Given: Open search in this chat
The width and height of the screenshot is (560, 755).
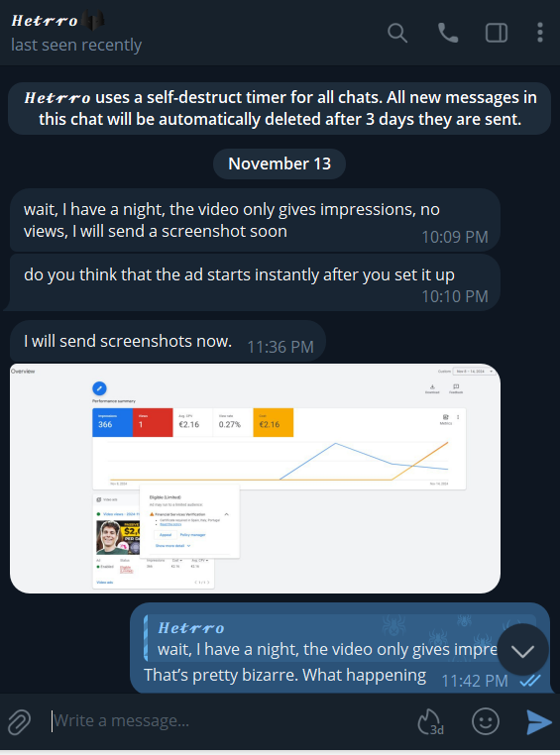Looking at the screenshot, I should pos(397,33).
